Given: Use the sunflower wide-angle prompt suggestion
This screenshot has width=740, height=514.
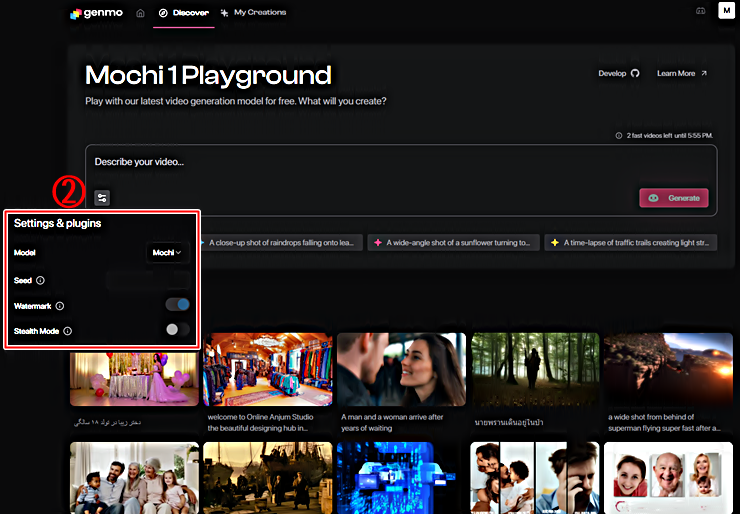Looking at the screenshot, I should click(454, 243).
